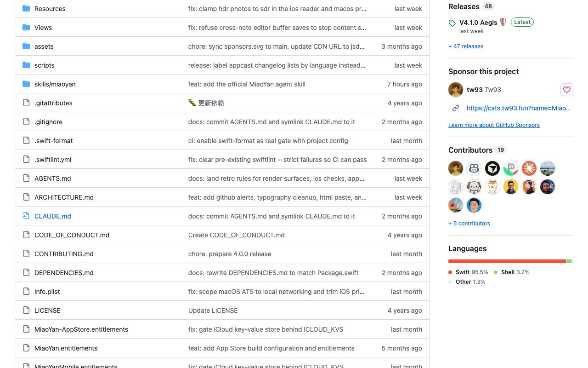Expand the + 47 releases link
This screenshot has height=368, width=588.
pos(466,46)
